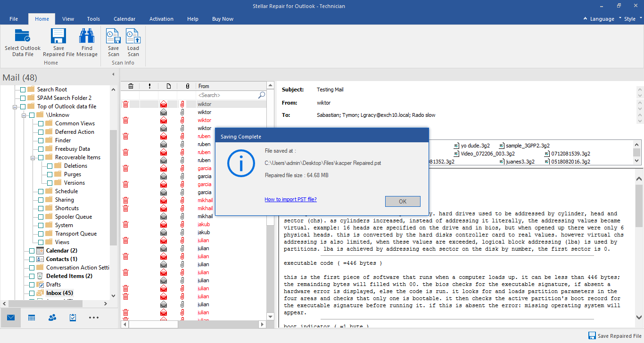Open the How to import PST file link
This screenshot has width=644, height=343.
coord(290,199)
